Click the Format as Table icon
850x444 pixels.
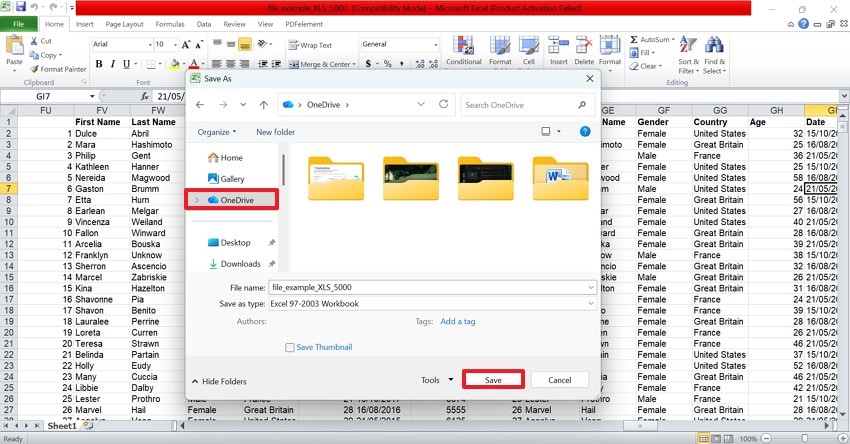pyautogui.click(x=500, y=46)
